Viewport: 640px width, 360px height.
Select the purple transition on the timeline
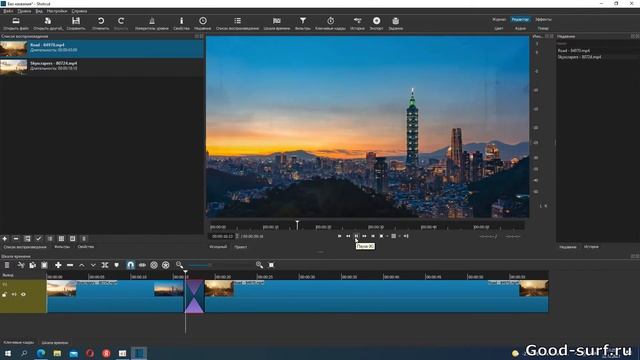194,296
